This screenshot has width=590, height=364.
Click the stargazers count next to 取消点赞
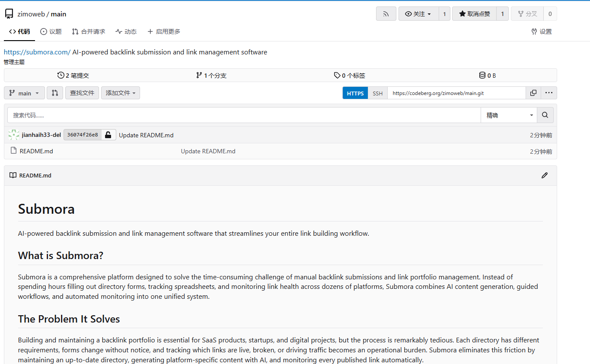tap(502, 14)
